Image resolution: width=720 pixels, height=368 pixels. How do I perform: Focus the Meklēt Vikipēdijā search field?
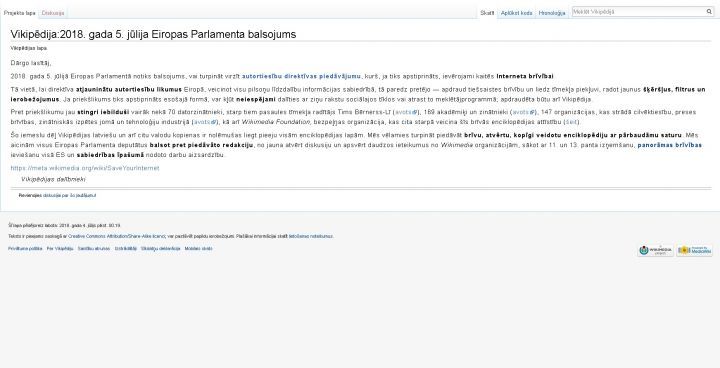[x=638, y=12]
